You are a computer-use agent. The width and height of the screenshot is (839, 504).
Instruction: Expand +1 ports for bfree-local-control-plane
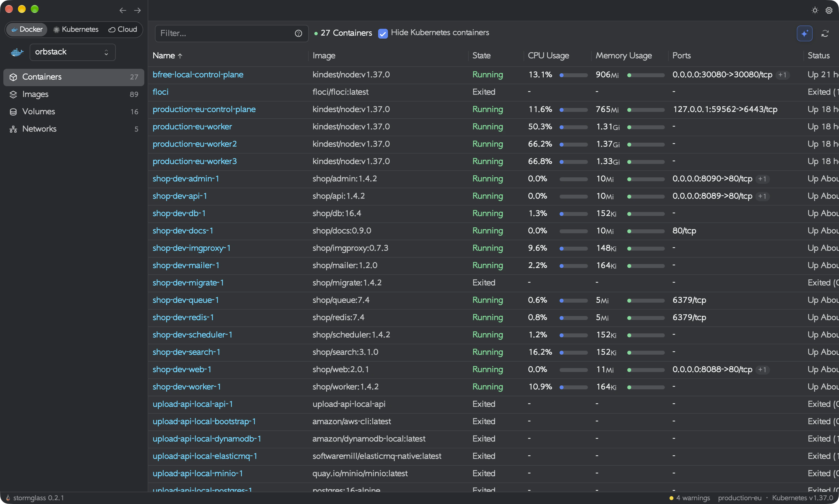(782, 75)
